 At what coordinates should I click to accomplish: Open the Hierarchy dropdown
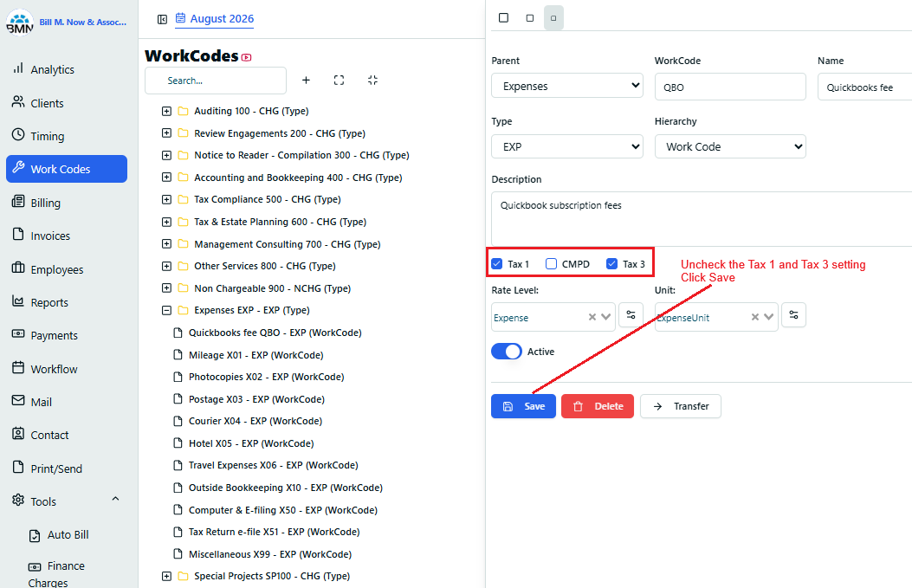pos(730,146)
